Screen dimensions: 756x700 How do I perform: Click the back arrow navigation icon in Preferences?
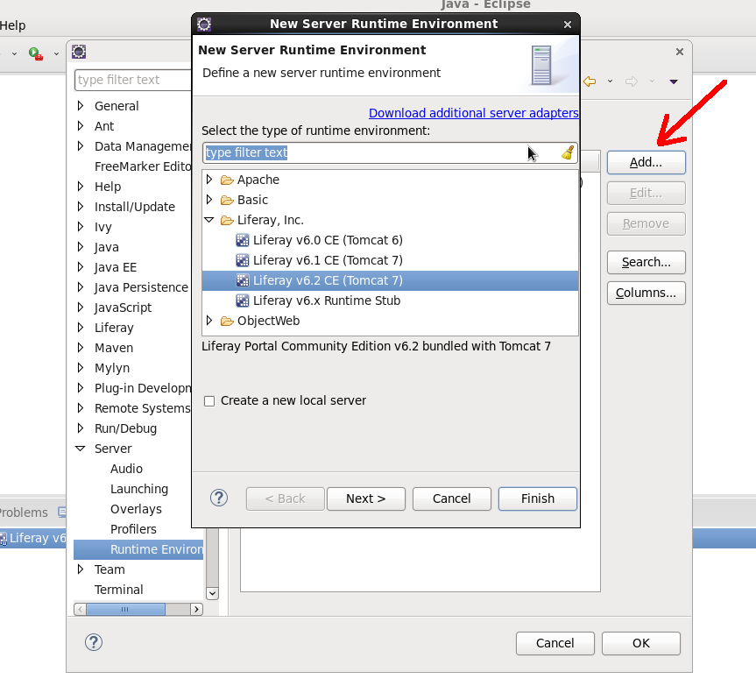click(x=590, y=81)
